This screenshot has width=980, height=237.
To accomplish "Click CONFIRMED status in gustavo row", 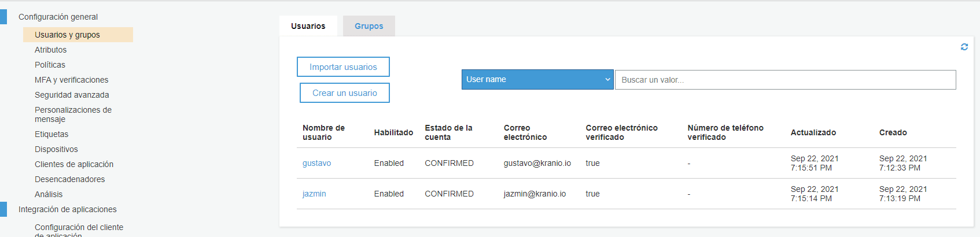I will point(450,164).
